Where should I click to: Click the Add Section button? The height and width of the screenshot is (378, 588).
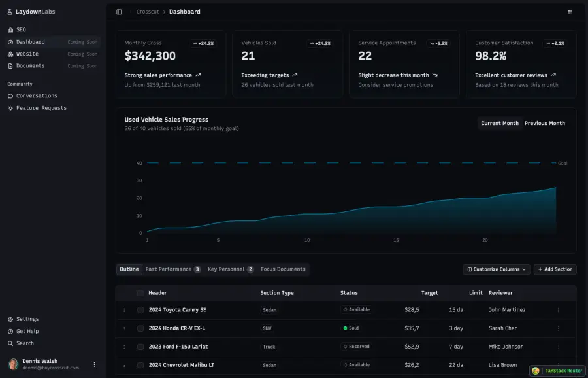pyautogui.click(x=555, y=269)
